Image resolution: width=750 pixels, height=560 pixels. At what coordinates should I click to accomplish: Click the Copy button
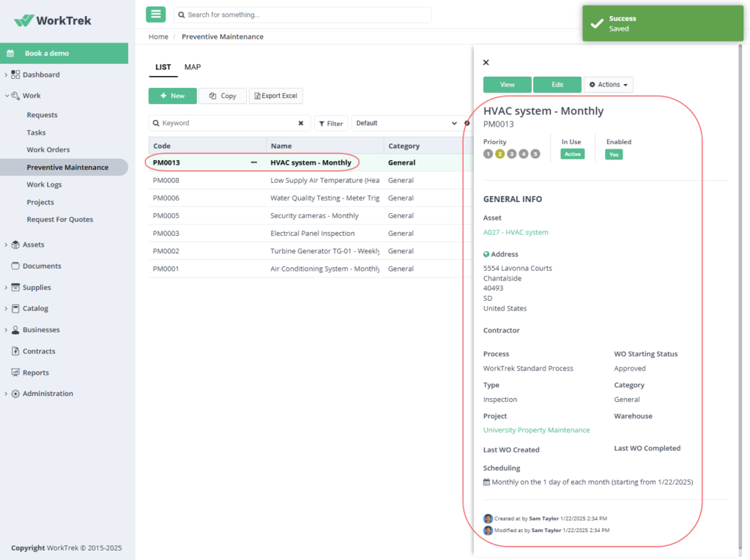coord(223,96)
